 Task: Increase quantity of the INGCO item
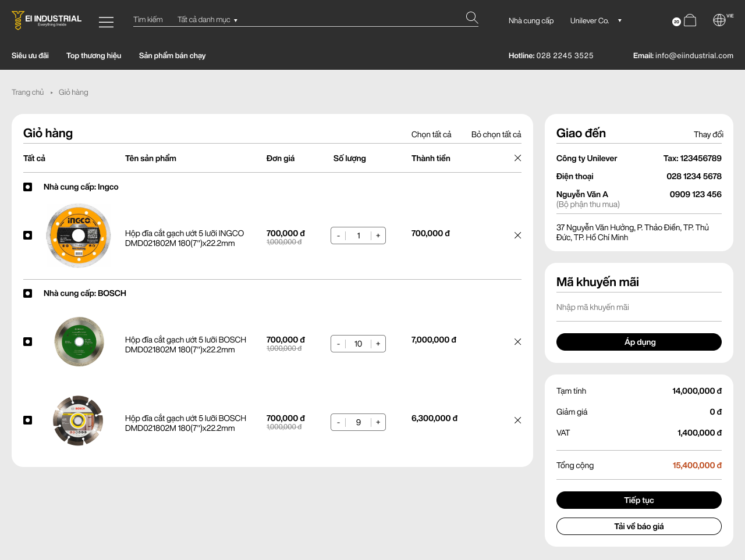(378, 236)
